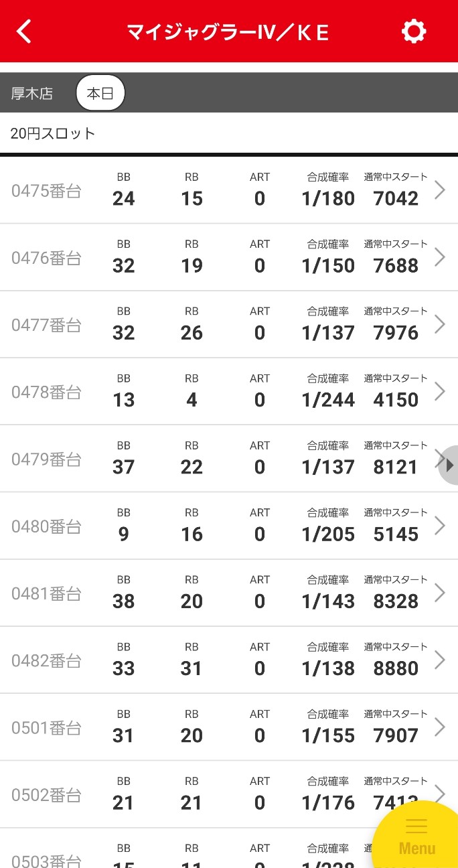Tap the back arrow in the header

[x=24, y=31]
